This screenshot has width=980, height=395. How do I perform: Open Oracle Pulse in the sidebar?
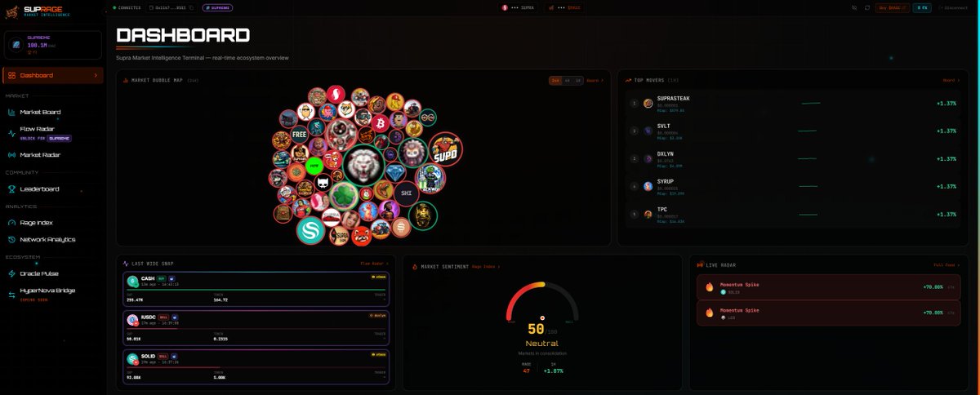(x=52, y=273)
